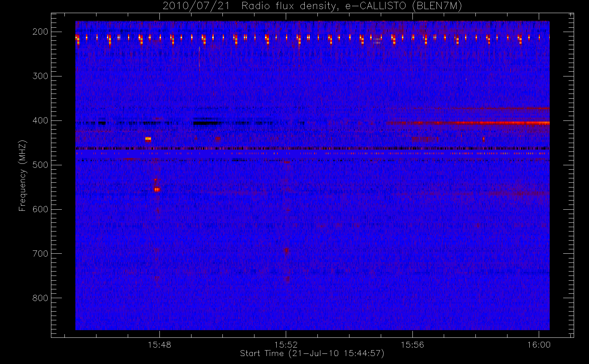Click the 200 frequency tick label
The image size is (589, 364).
(x=40, y=32)
